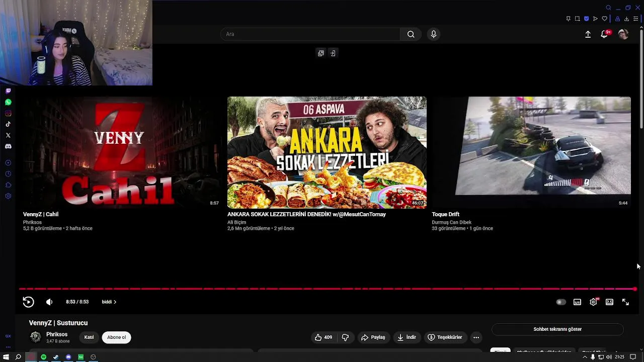Viewport: 644px width, 362px height.
Task: Open Windows notification center
Action: pos(633,357)
